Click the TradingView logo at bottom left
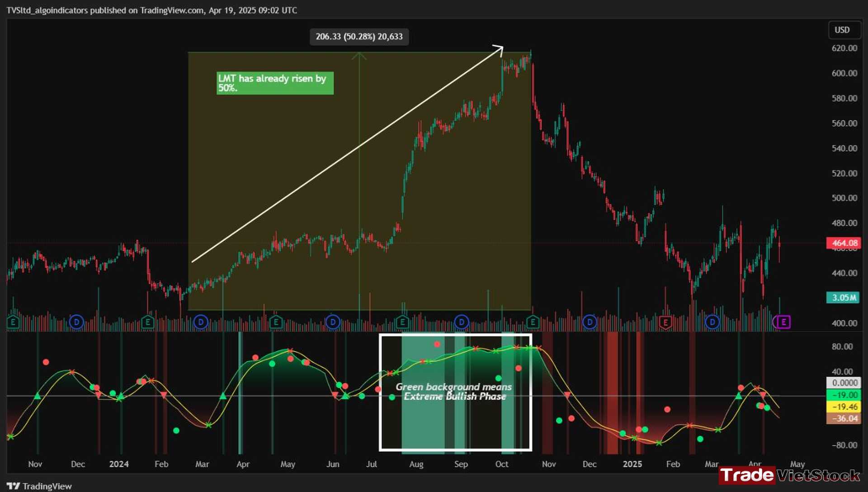The height and width of the screenshot is (492, 868). pyautogui.click(x=39, y=486)
